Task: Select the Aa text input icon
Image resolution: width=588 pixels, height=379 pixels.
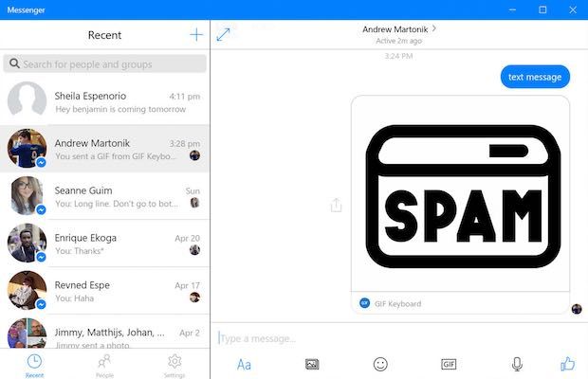Action: click(x=244, y=365)
